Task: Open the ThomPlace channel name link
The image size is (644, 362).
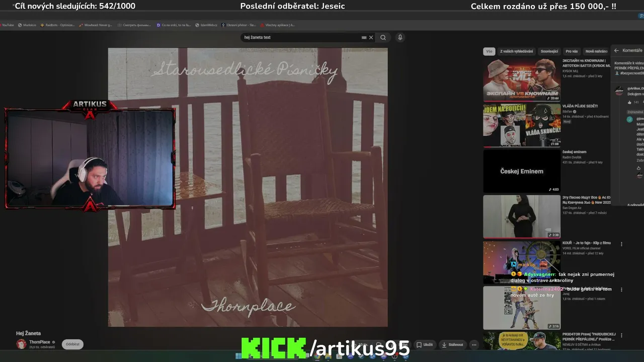Action: [40, 342]
